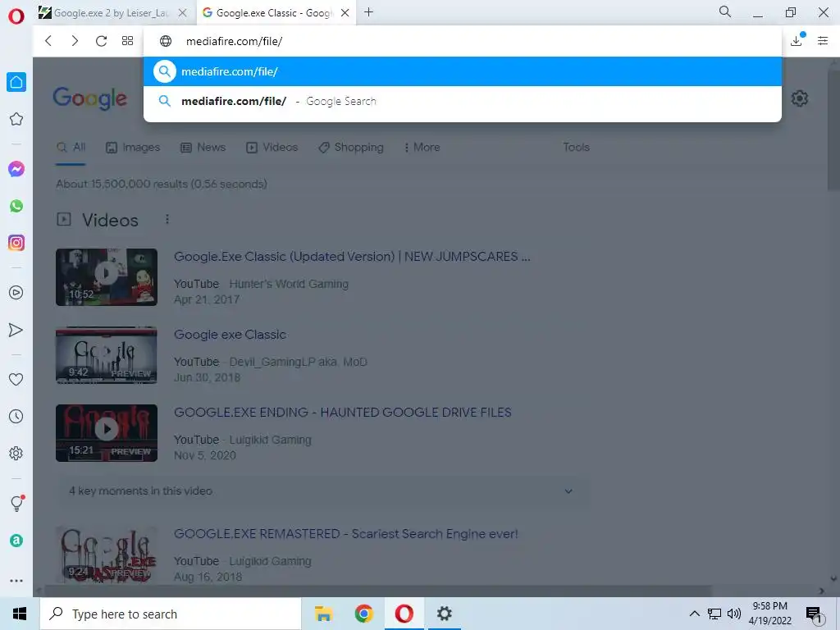
Task: Open Google search settings gear
Action: pos(799,98)
